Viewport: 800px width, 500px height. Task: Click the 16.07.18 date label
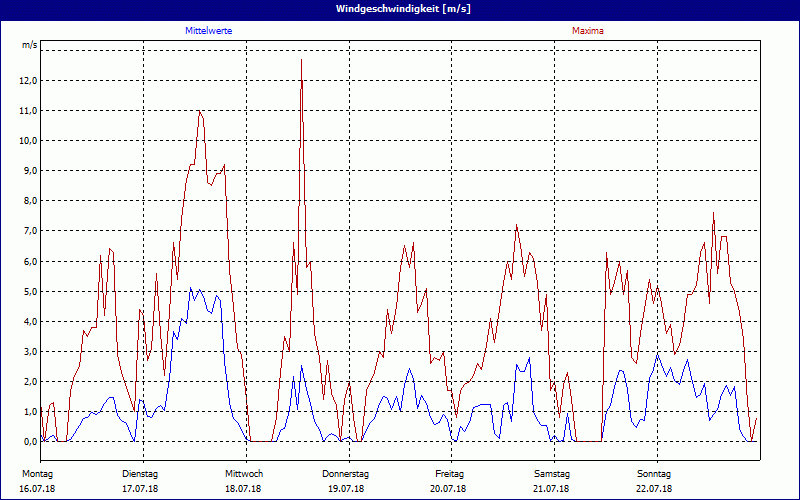37,489
